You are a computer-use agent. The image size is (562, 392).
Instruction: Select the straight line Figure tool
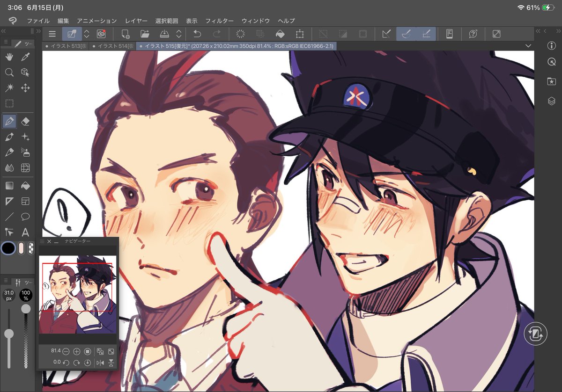click(x=9, y=217)
